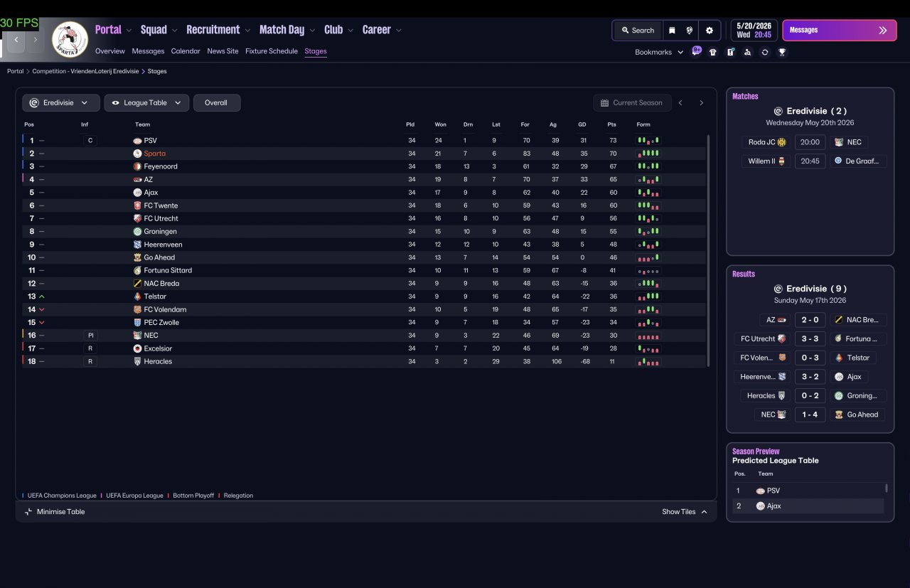The height and width of the screenshot is (588, 910).
Task: Go back with the left arrow
Action: point(16,39)
